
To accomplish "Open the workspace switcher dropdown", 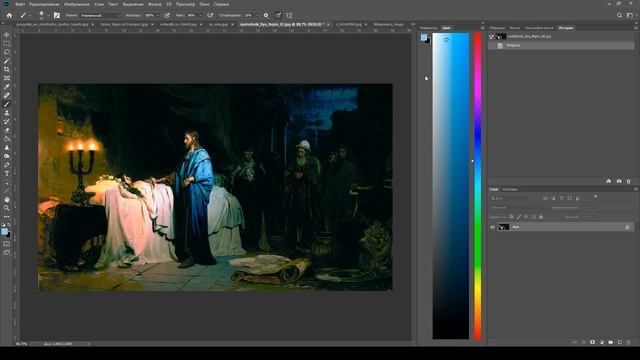I will 630,16.
